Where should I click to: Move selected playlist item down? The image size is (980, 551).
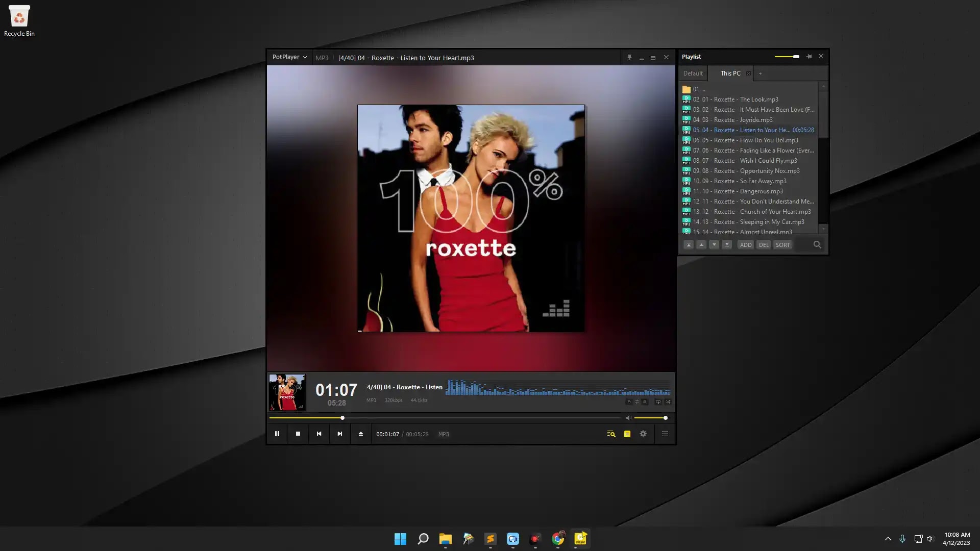click(714, 245)
